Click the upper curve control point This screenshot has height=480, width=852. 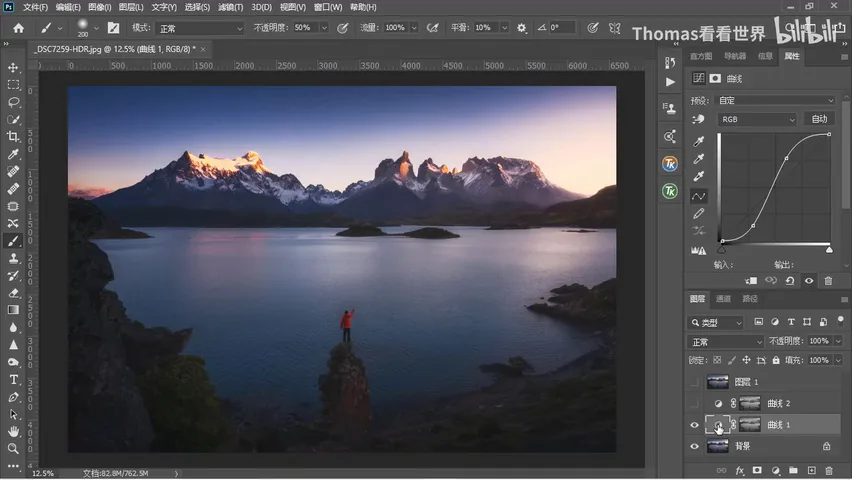(x=786, y=158)
